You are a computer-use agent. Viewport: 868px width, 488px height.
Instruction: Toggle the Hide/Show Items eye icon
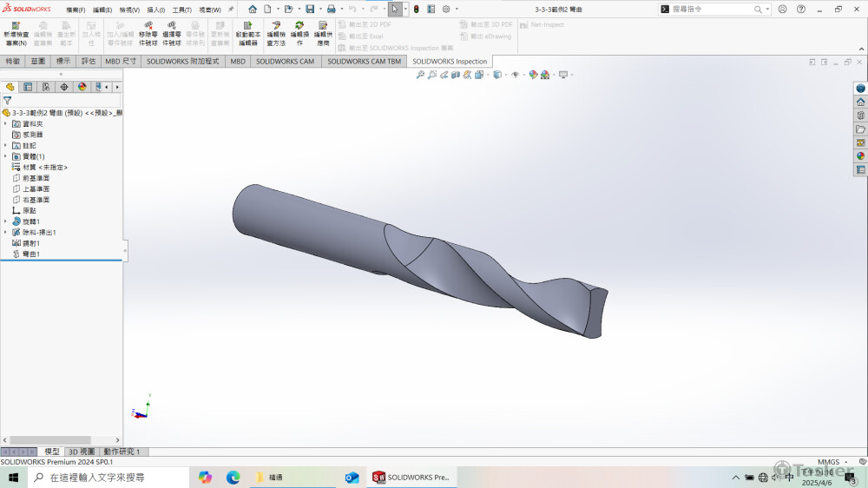[515, 75]
